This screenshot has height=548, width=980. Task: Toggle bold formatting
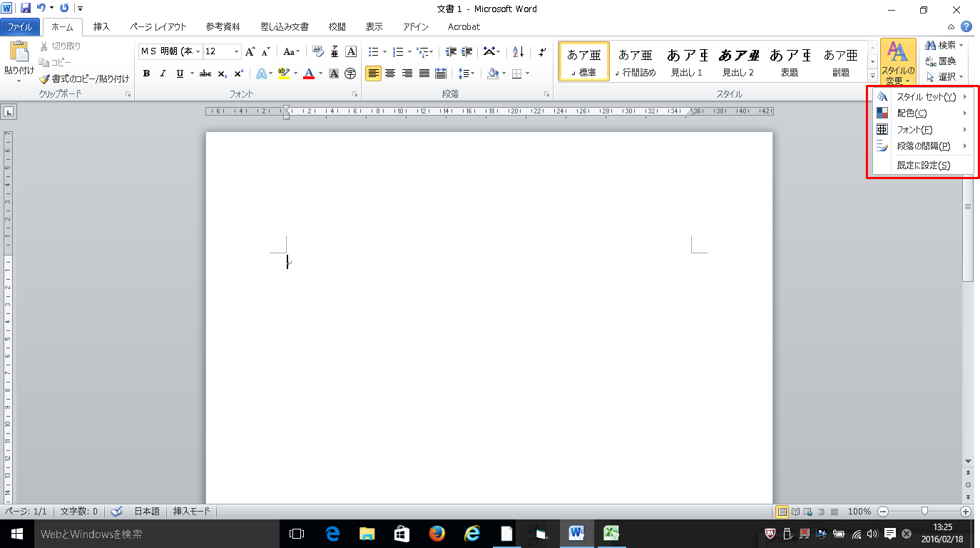pyautogui.click(x=146, y=73)
